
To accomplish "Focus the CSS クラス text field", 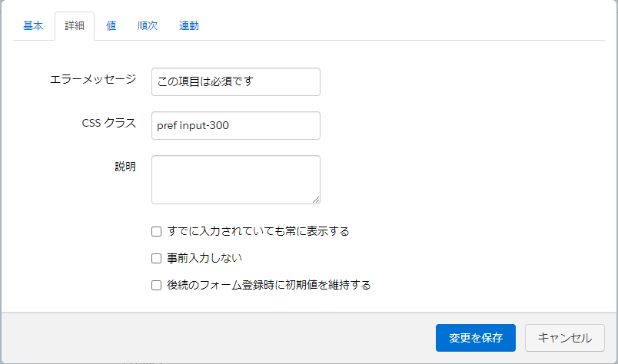I will click(236, 126).
